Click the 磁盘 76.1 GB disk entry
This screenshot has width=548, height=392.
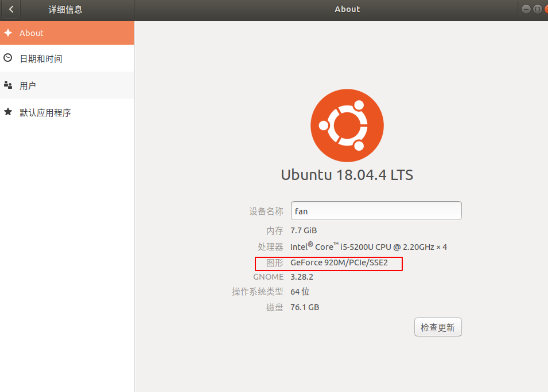[305, 307]
